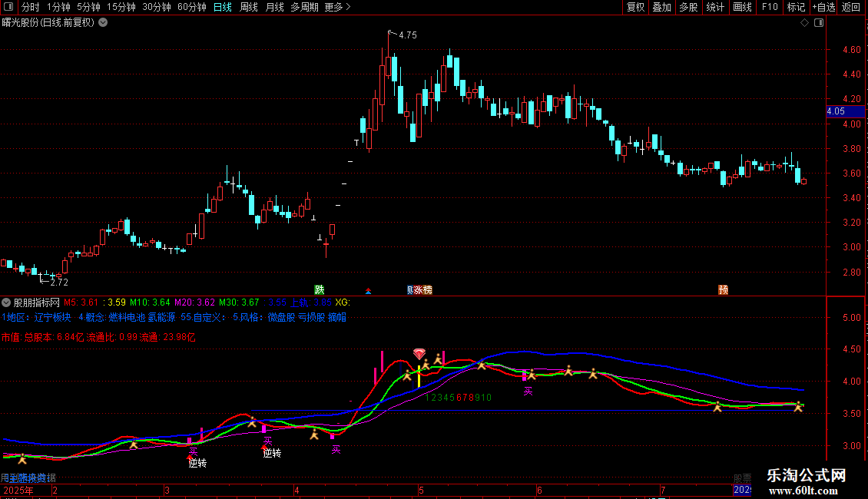This screenshot has height=499, width=868.
Task: Open the 股朋指标网 indicator dropdown arrow
Action: coord(6,302)
